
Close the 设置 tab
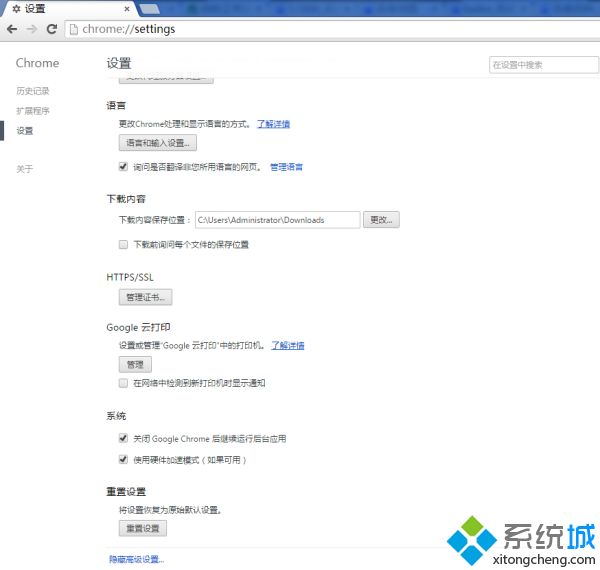(127, 8)
